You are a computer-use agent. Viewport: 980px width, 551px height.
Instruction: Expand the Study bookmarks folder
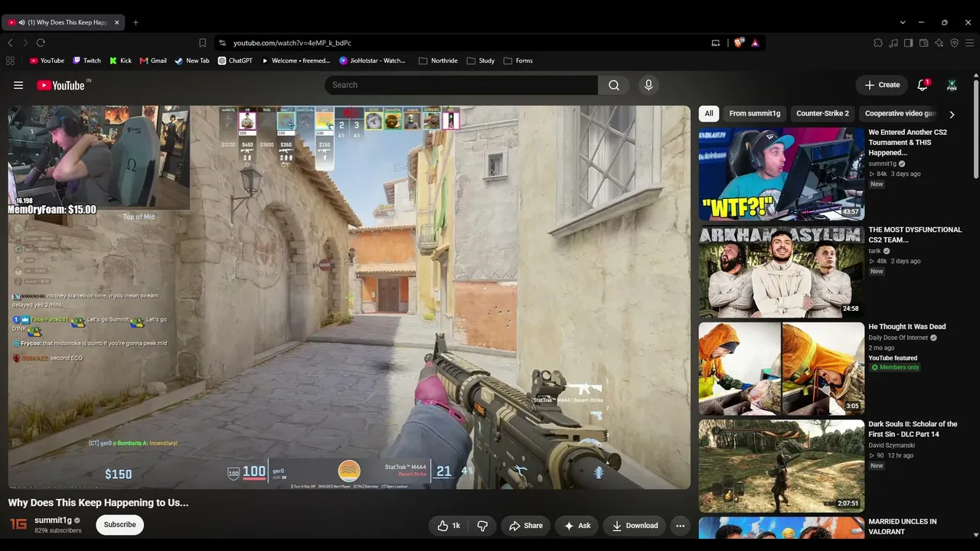click(481, 60)
